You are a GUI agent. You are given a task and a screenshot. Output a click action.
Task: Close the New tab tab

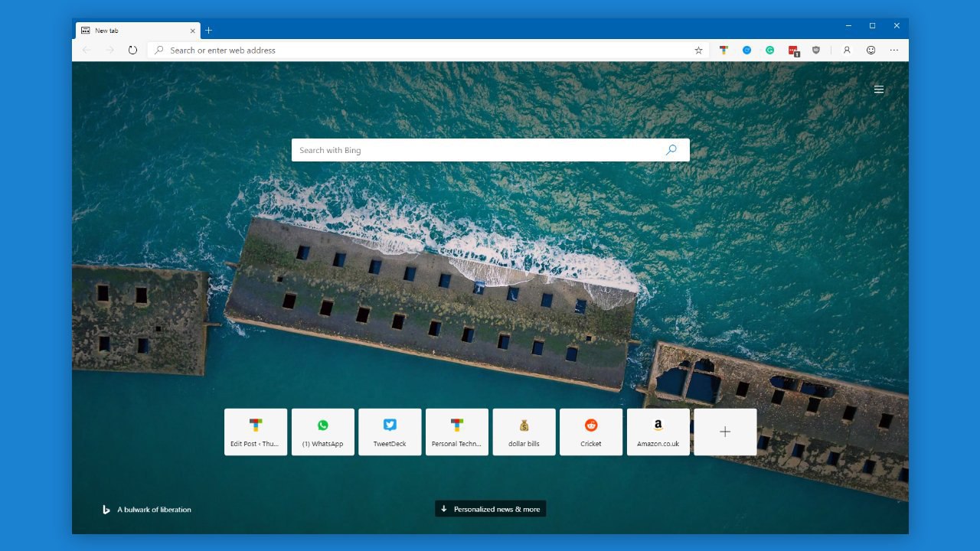[193, 31]
